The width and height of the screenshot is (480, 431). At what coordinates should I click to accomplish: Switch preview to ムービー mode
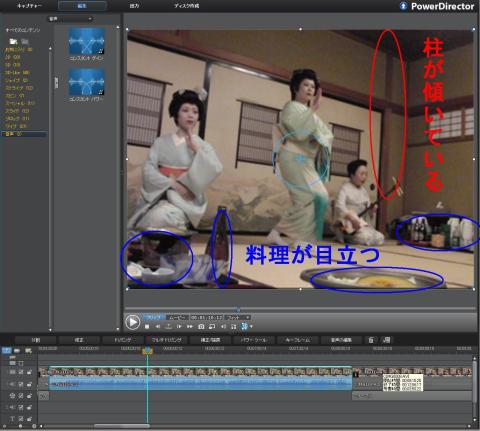coord(177,317)
